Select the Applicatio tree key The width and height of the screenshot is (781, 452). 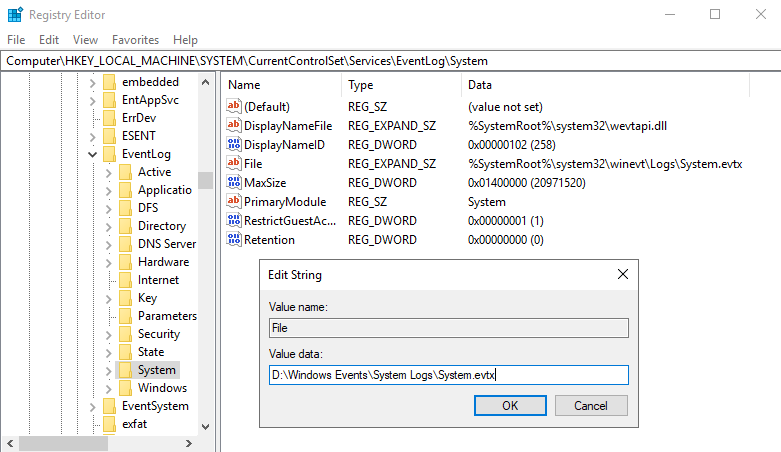(x=164, y=190)
